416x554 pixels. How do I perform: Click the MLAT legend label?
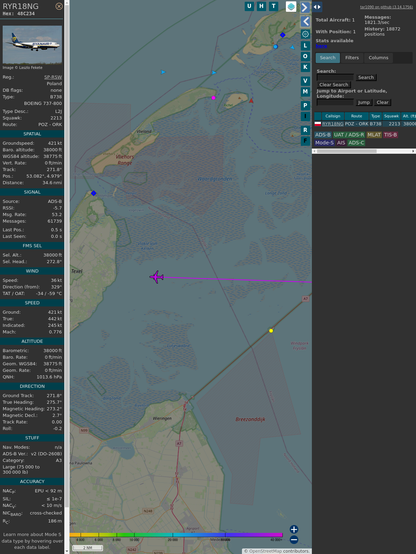(x=374, y=135)
